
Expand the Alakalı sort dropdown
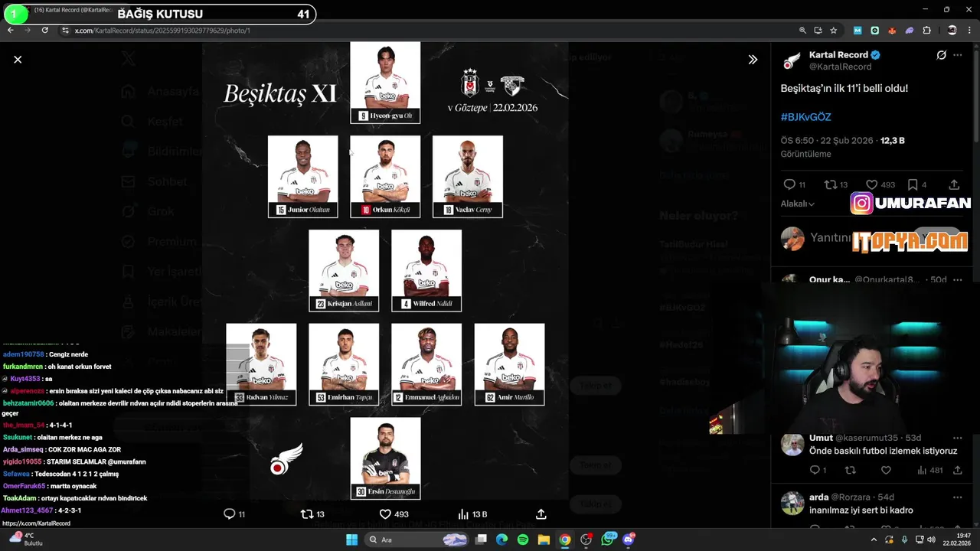pyautogui.click(x=797, y=204)
